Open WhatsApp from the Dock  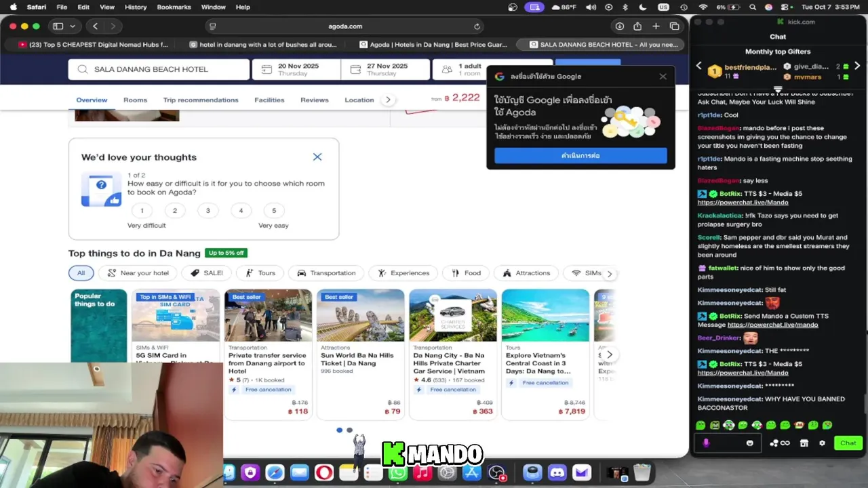(x=398, y=472)
